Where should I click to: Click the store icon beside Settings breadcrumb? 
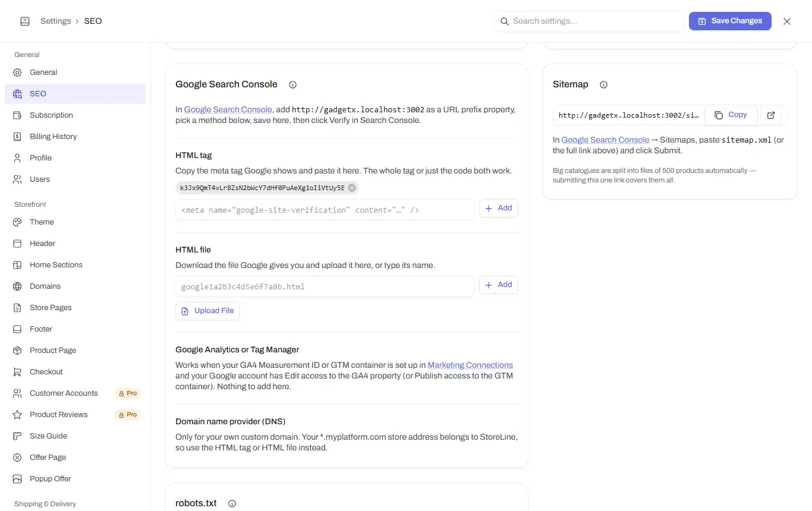pyautogui.click(x=24, y=21)
